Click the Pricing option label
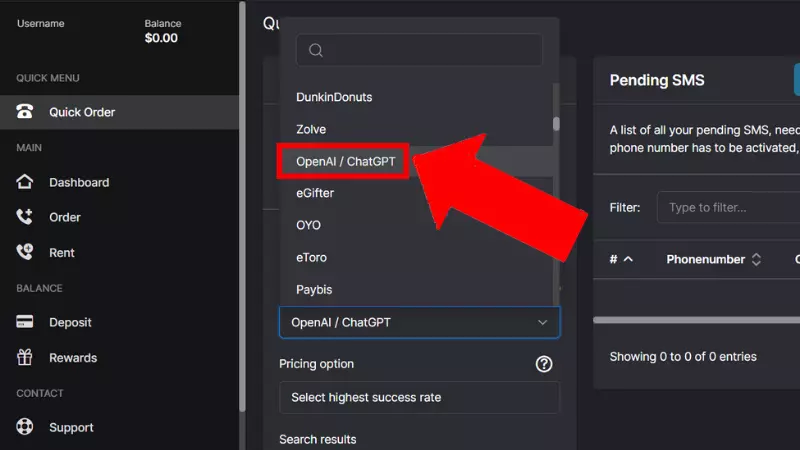Screen dimensions: 800x450 (316, 364)
